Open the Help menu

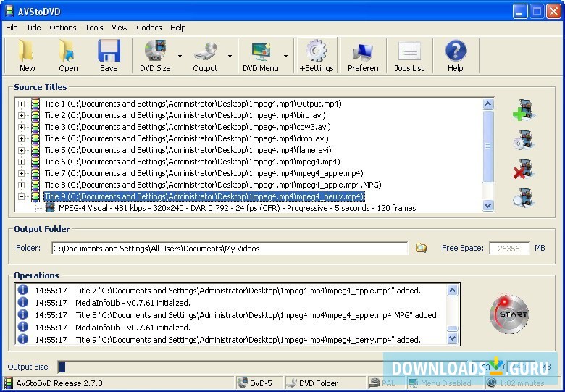tap(178, 28)
